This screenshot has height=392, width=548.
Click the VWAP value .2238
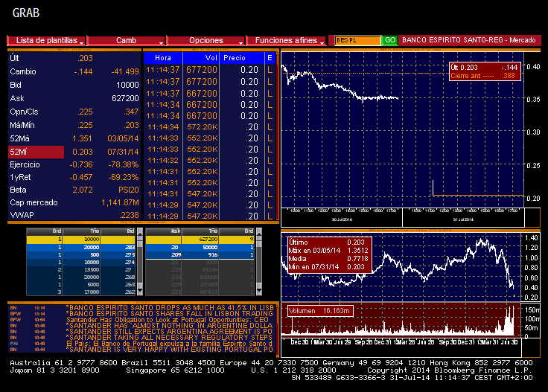pyautogui.click(x=129, y=215)
